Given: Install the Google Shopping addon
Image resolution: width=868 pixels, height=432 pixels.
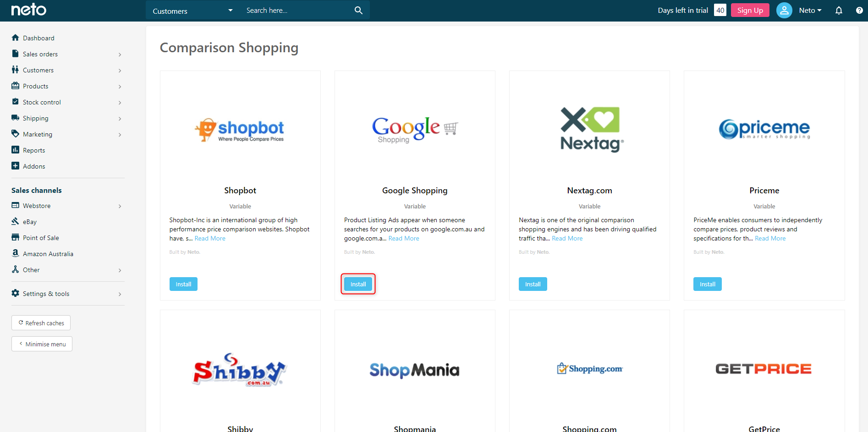Looking at the screenshot, I should 358,284.
